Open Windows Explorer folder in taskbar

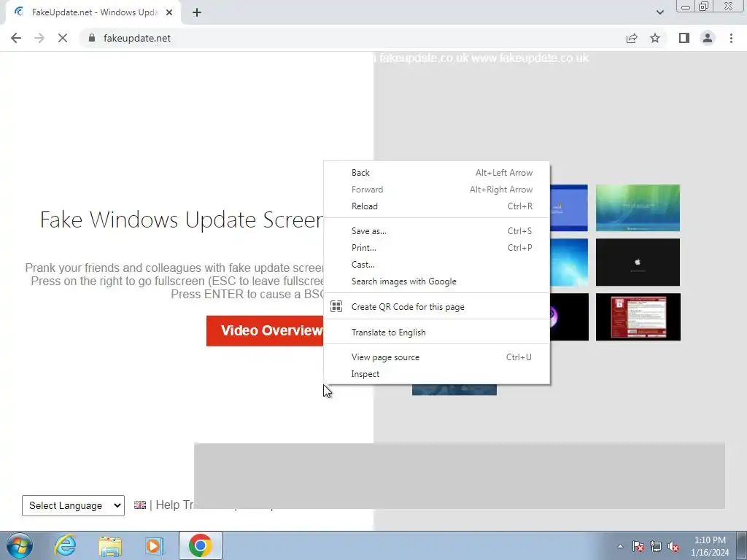pyautogui.click(x=110, y=545)
